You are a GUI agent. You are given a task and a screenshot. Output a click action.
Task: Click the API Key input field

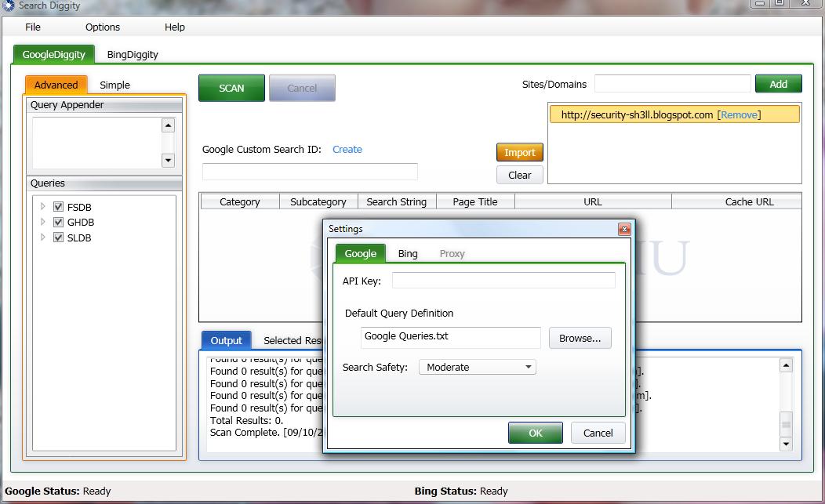coord(503,280)
